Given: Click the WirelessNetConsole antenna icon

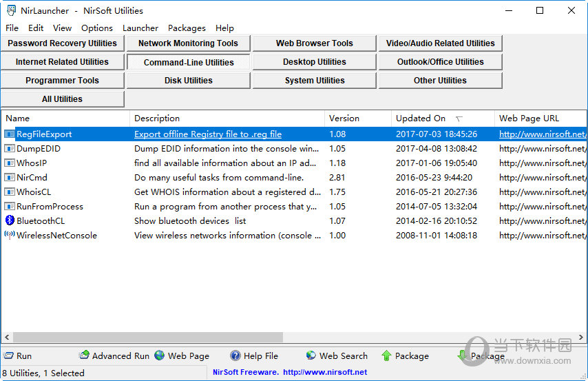Looking at the screenshot, I should tap(10, 235).
